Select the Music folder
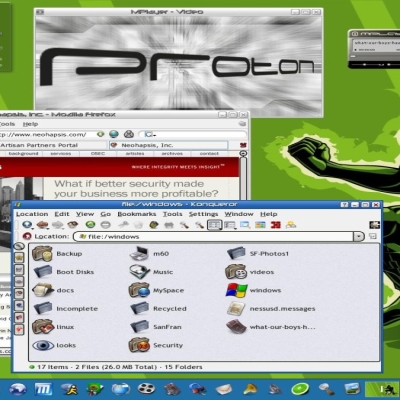This screenshot has height=400, width=400. coord(151,272)
